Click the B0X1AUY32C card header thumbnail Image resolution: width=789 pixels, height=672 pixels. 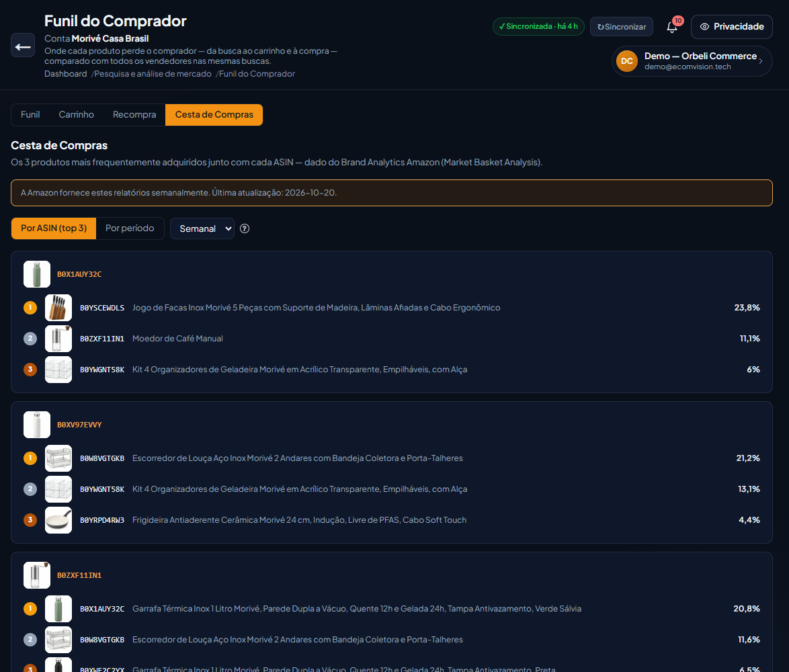click(37, 274)
